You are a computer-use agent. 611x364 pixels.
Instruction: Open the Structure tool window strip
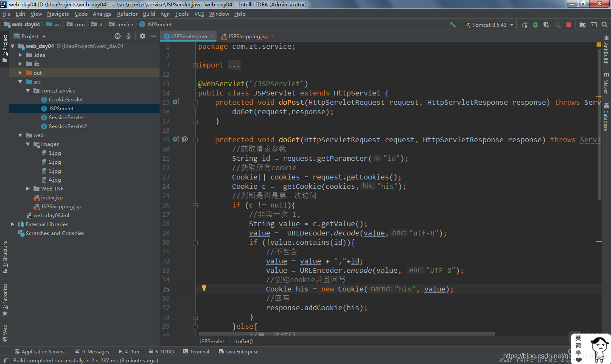point(5,257)
